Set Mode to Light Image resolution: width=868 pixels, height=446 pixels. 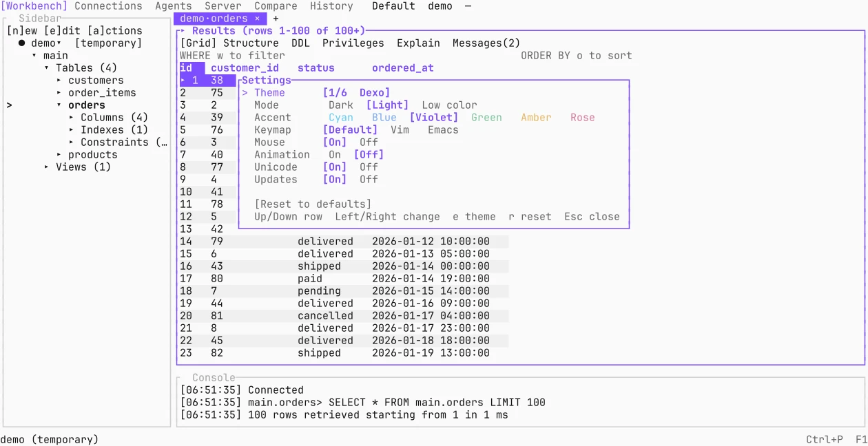coord(387,105)
